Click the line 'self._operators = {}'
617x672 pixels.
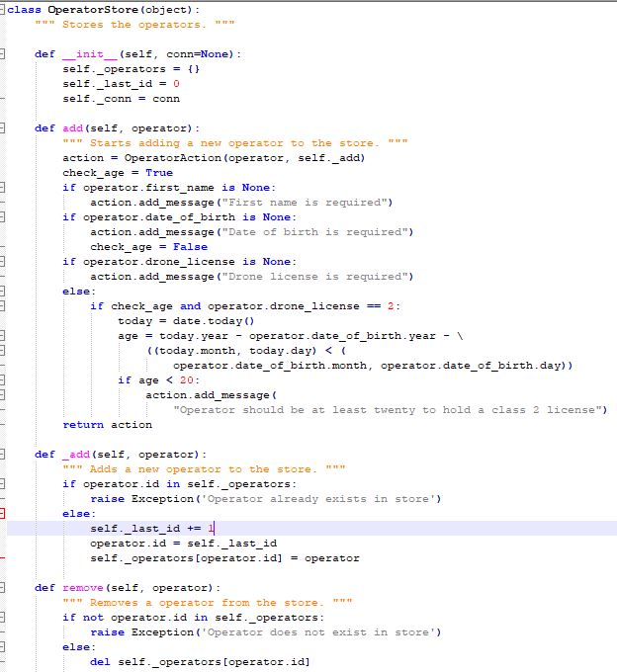[x=132, y=69]
